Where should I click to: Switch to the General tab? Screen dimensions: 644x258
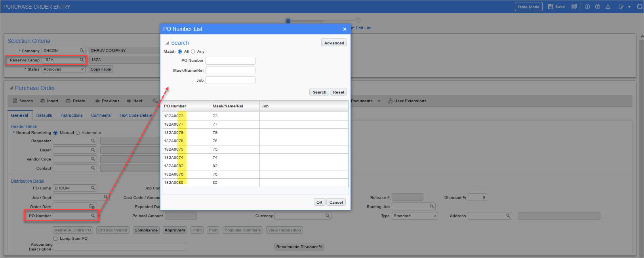[20, 115]
